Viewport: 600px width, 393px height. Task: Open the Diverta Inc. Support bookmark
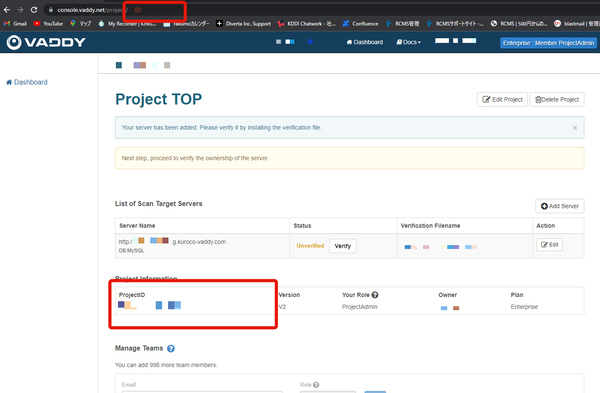point(243,24)
